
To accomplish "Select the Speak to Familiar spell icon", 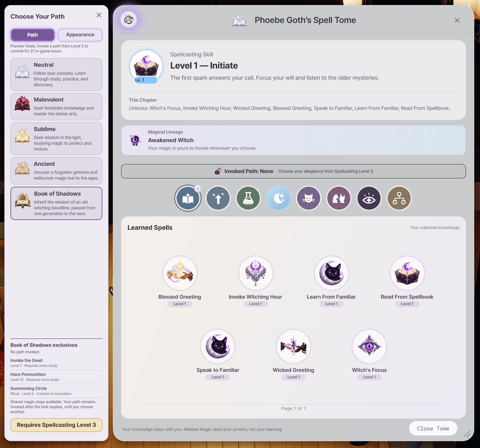I will point(218,346).
